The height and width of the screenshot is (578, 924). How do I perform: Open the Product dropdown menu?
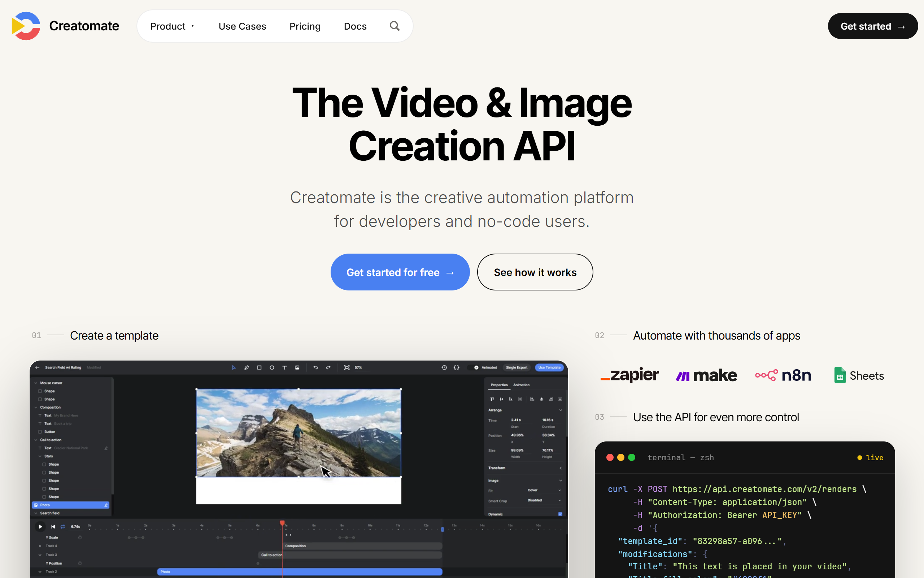point(172,26)
